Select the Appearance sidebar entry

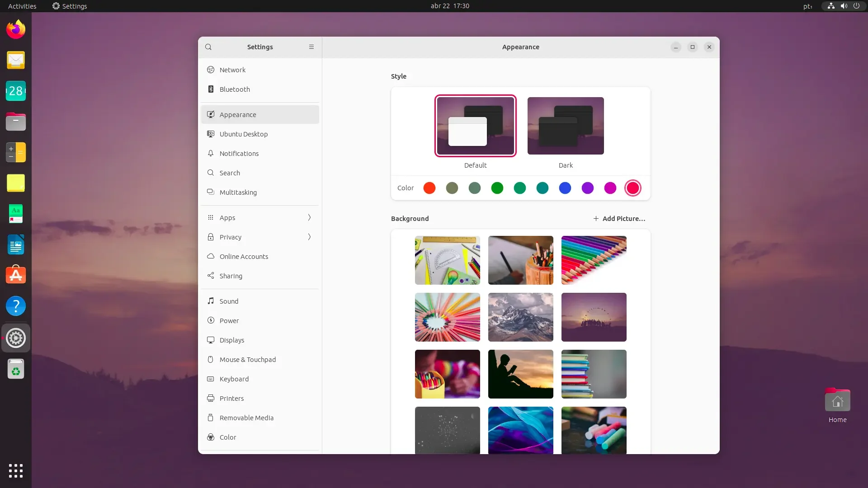[260, 115]
